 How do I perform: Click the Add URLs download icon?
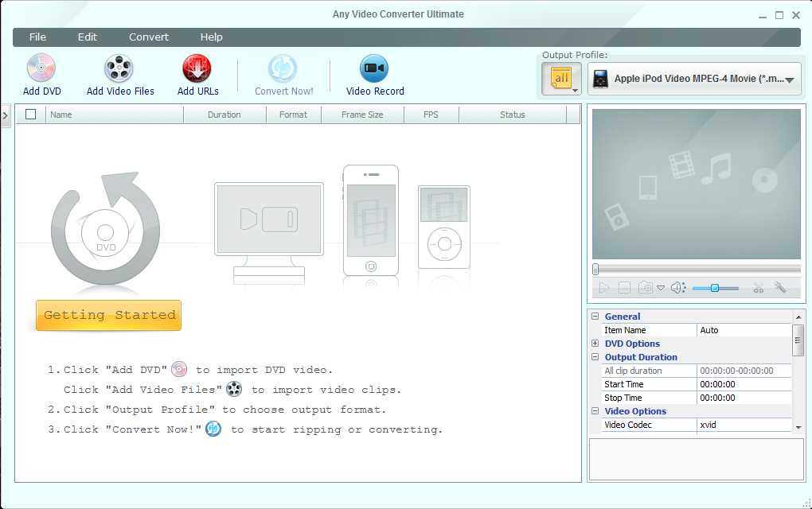coord(197,68)
